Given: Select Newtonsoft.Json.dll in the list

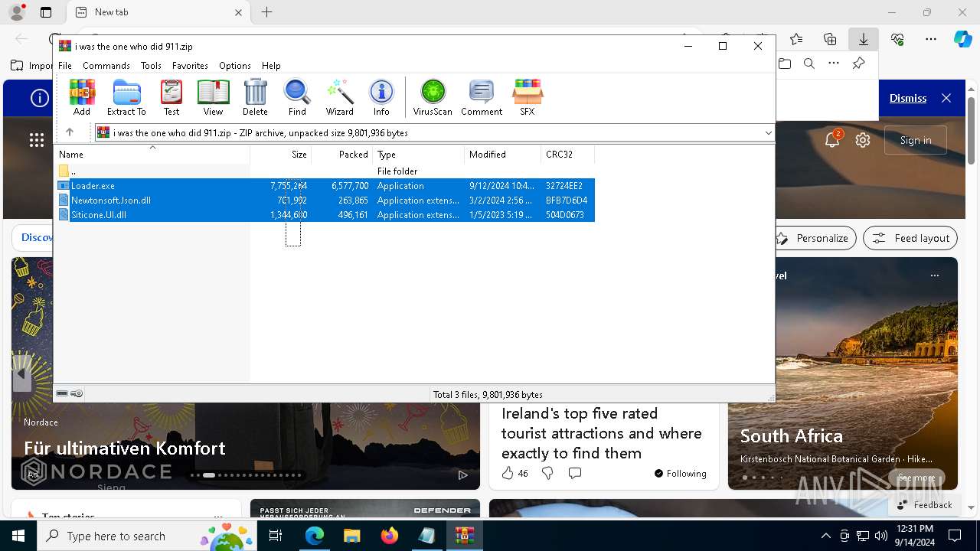Looking at the screenshot, I should click(x=325, y=201).
